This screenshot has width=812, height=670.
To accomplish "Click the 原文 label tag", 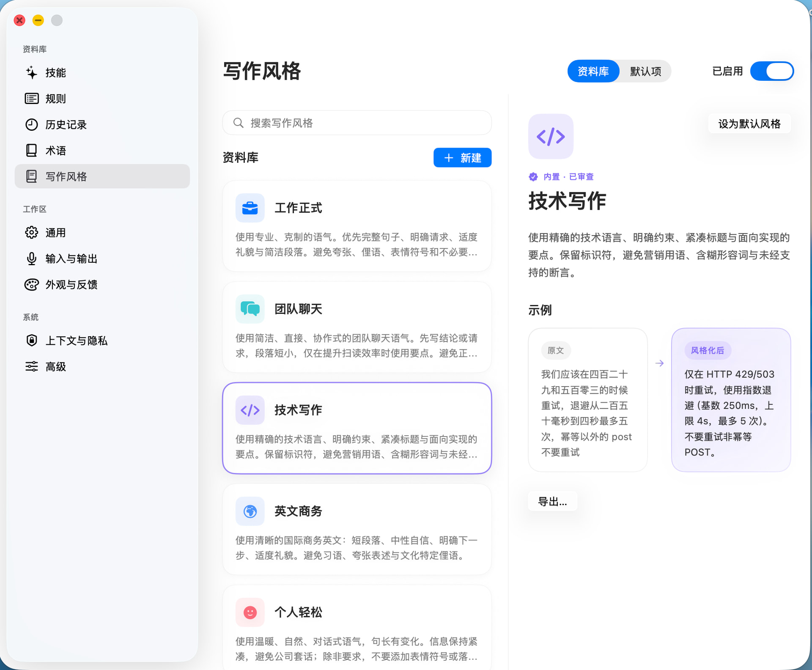I will coord(556,350).
